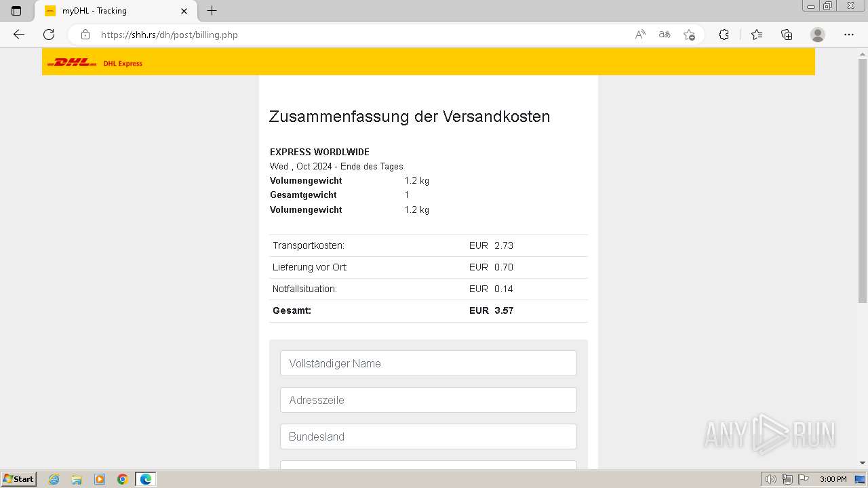The image size is (868, 488).
Task: Click the 3:00 PM taskbar clock
Action: (x=833, y=479)
